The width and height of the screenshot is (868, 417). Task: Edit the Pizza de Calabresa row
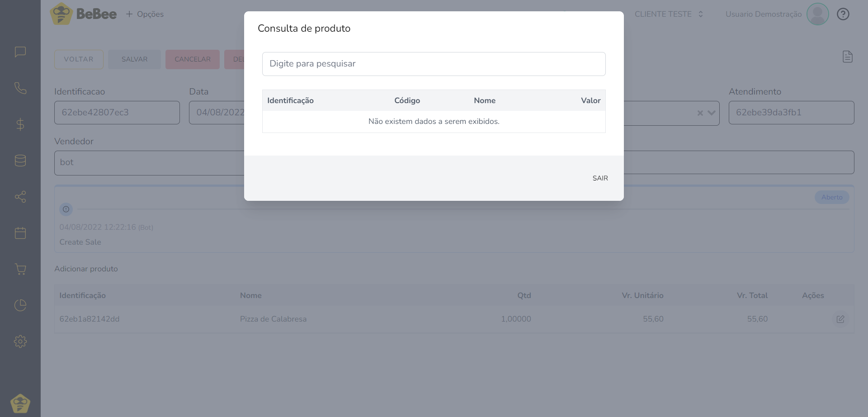point(840,319)
